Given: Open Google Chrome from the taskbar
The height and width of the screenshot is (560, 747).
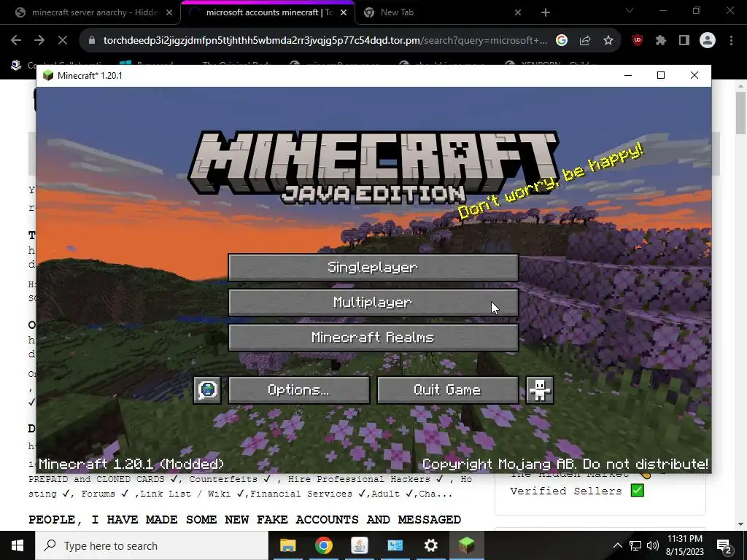Looking at the screenshot, I should [323, 545].
